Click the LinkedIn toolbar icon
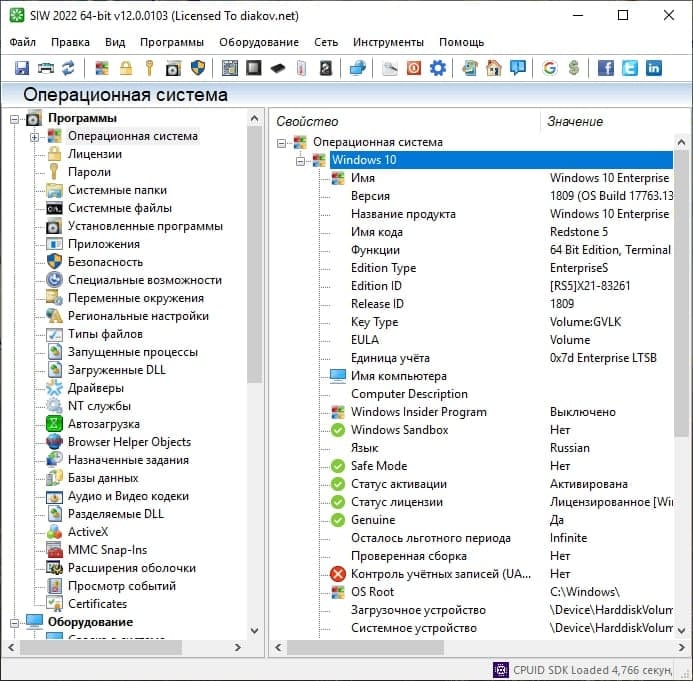The height and width of the screenshot is (681, 693). [x=654, y=68]
